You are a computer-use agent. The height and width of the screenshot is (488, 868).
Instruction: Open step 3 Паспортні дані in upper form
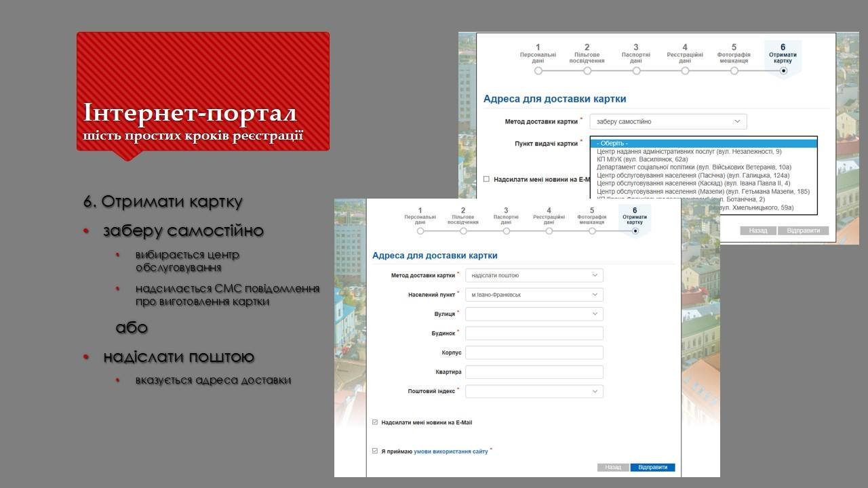(636, 58)
